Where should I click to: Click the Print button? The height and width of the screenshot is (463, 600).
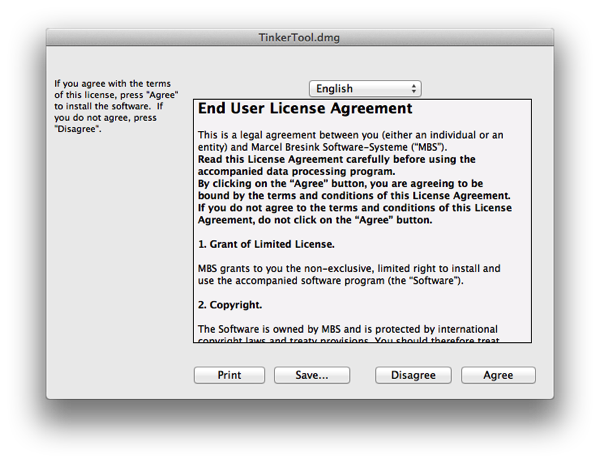(229, 375)
